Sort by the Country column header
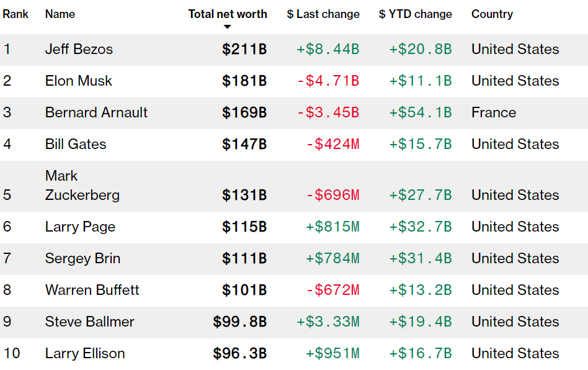588x370 pixels. 492,14
